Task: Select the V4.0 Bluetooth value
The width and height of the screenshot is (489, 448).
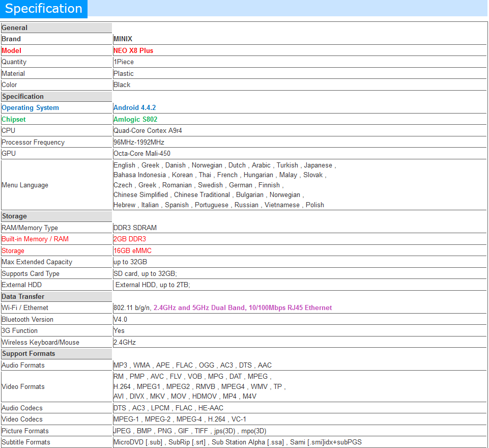Action: (121, 320)
